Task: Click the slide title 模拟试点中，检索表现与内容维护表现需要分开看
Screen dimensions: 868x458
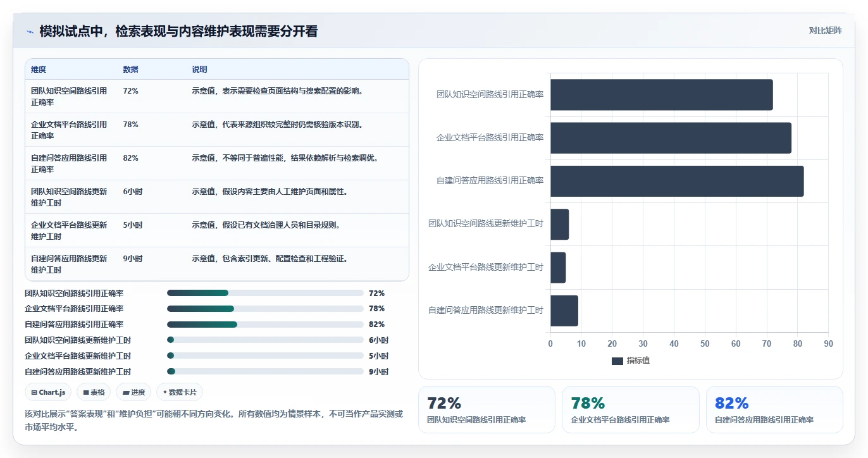Action: coord(178,31)
